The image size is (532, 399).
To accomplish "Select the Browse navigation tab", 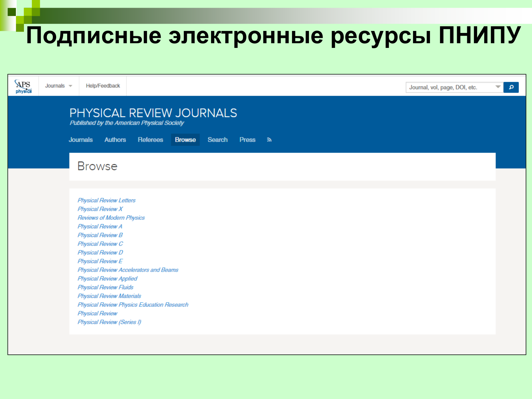I will (x=185, y=140).
